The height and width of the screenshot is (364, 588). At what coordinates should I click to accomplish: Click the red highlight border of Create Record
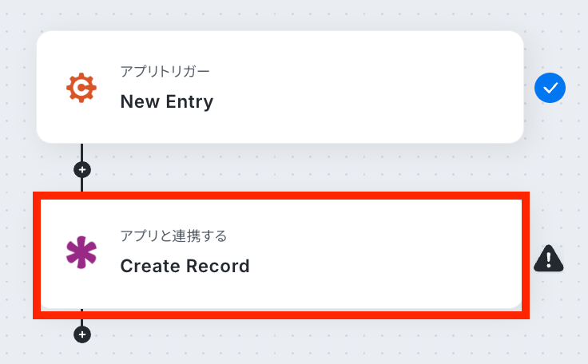click(x=280, y=195)
